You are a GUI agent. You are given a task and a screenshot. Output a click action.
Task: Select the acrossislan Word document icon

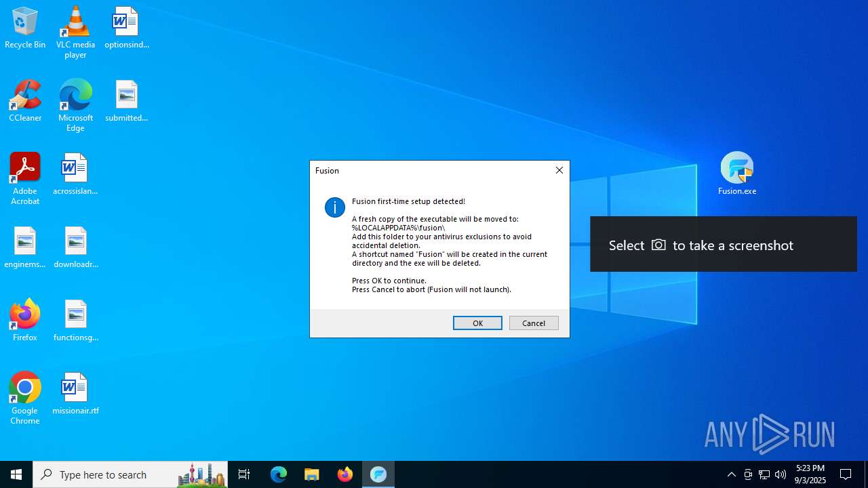[x=75, y=174]
